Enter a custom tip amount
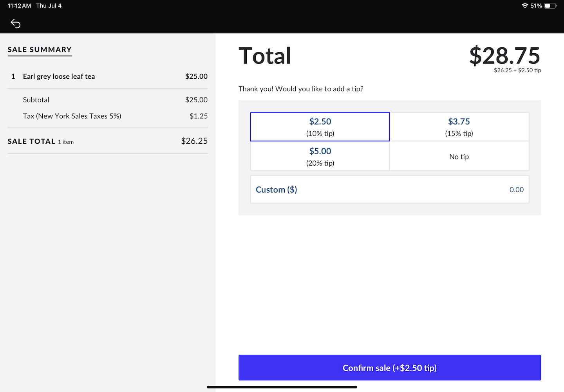The height and width of the screenshot is (392, 564). point(390,190)
